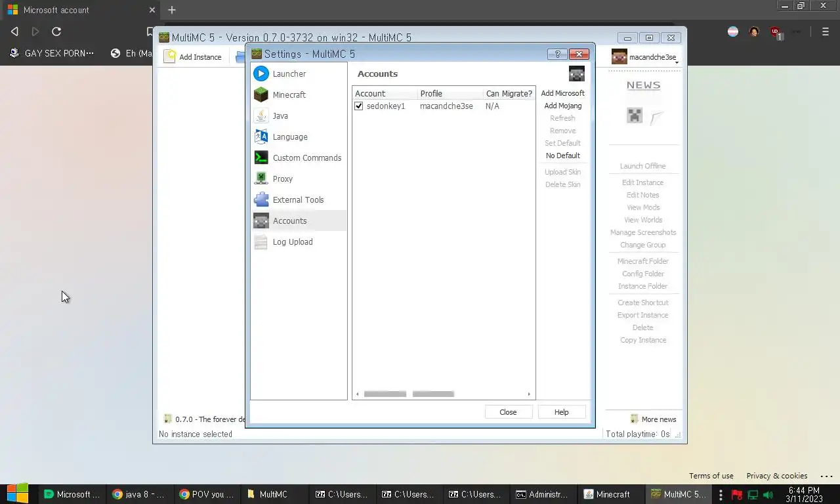
Task: Open Config Folder from MultiMC sidebar
Action: click(x=642, y=274)
